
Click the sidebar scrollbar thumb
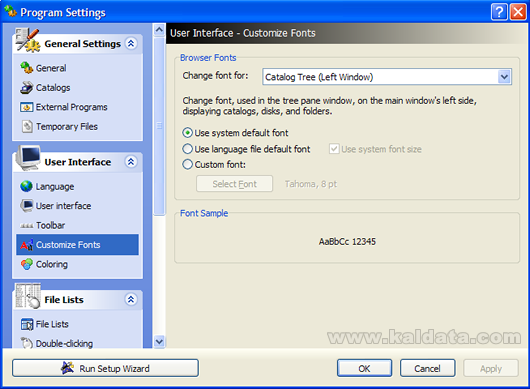[x=159, y=126]
